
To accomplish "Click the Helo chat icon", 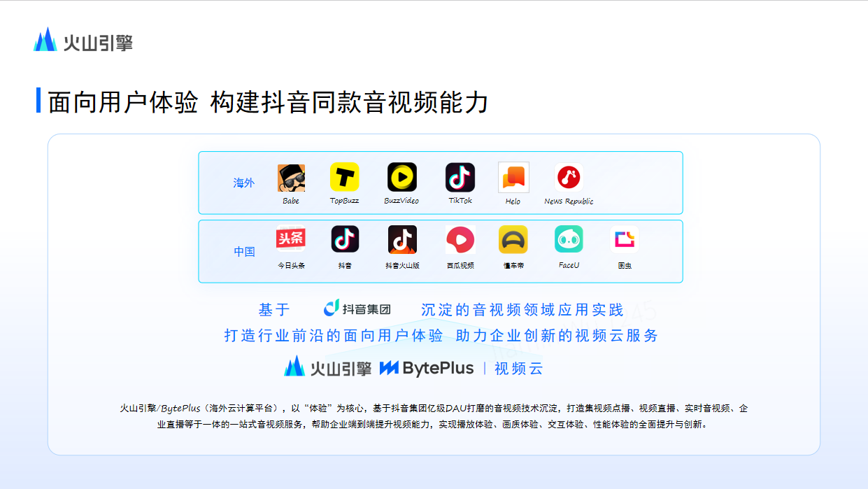I will (513, 178).
